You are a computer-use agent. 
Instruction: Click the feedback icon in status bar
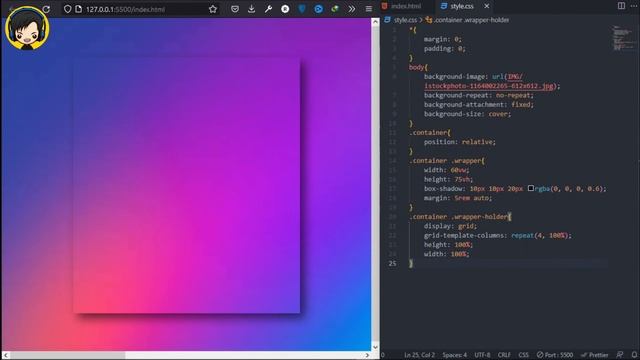620,355
